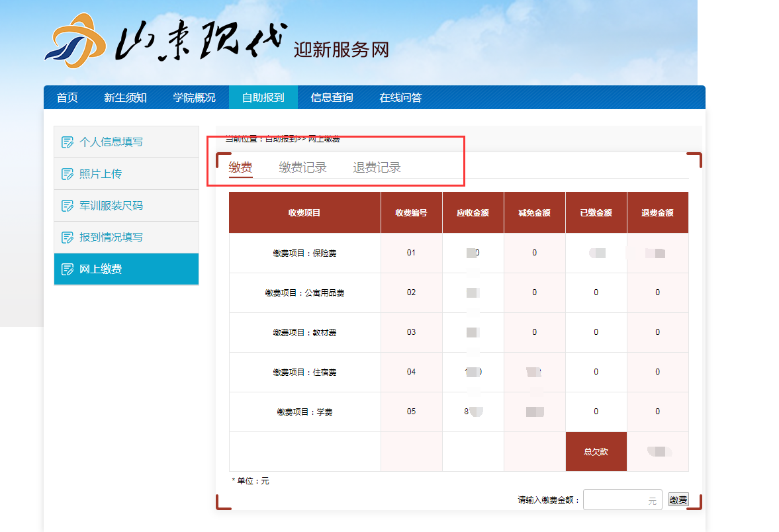Switch to the 缴费记录 tab

[302, 167]
